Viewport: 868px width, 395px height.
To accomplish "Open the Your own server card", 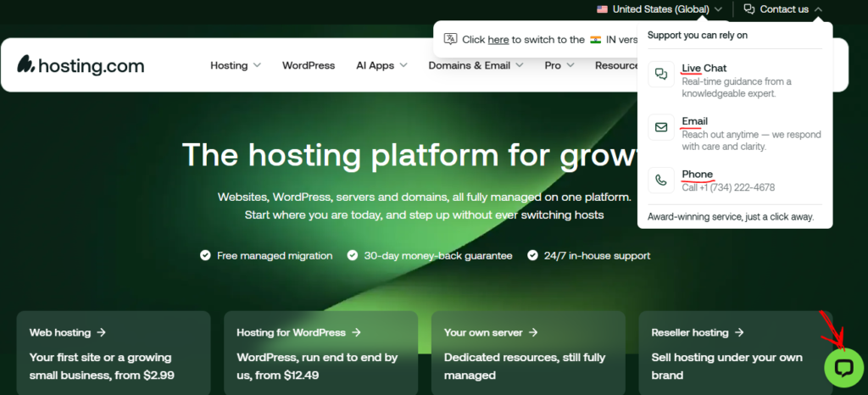I will pyautogui.click(x=528, y=353).
